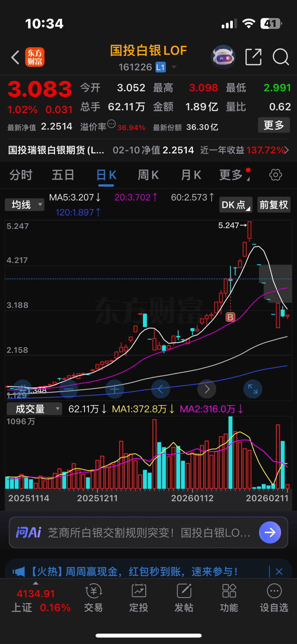This screenshot has height=644, width=297.
Task: Tap the 近一年收益 137.72% value
Action: click(265, 150)
